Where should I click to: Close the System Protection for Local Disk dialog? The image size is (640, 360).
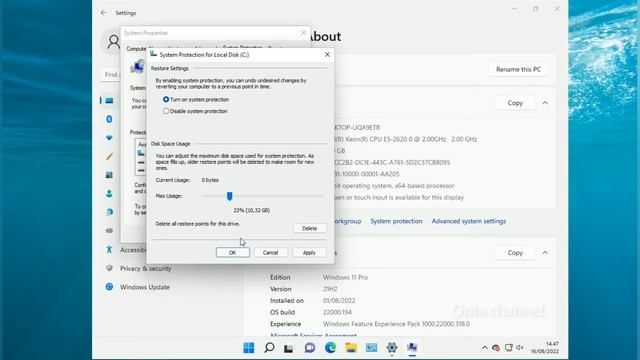(327, 54)
